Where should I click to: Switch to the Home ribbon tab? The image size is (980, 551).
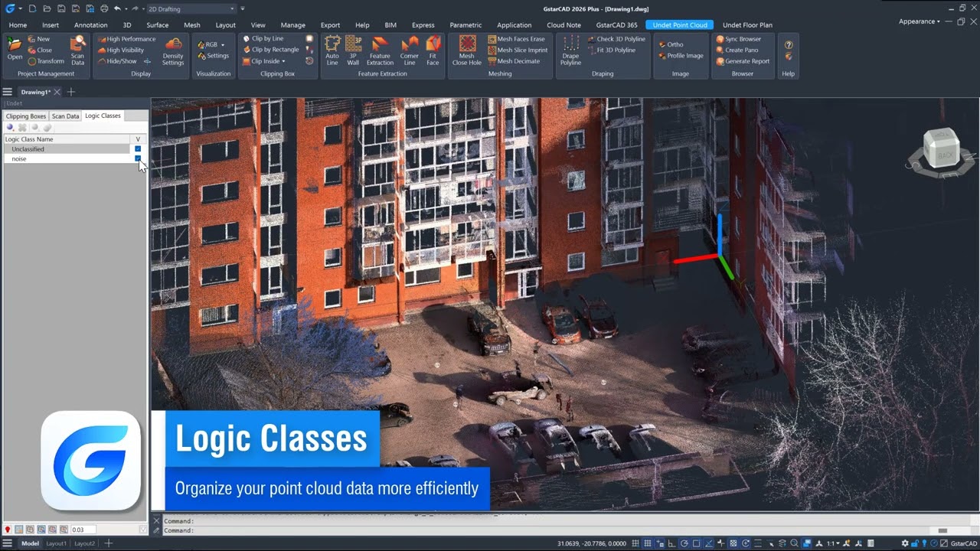tap(18, 24)
